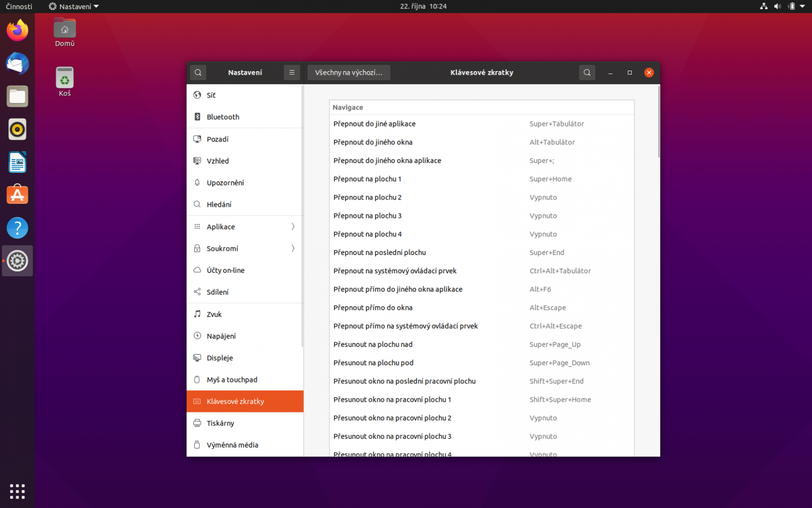The image size is (812, 508).
Task: Launch Firefox from the dock
Action: (17, 30)
